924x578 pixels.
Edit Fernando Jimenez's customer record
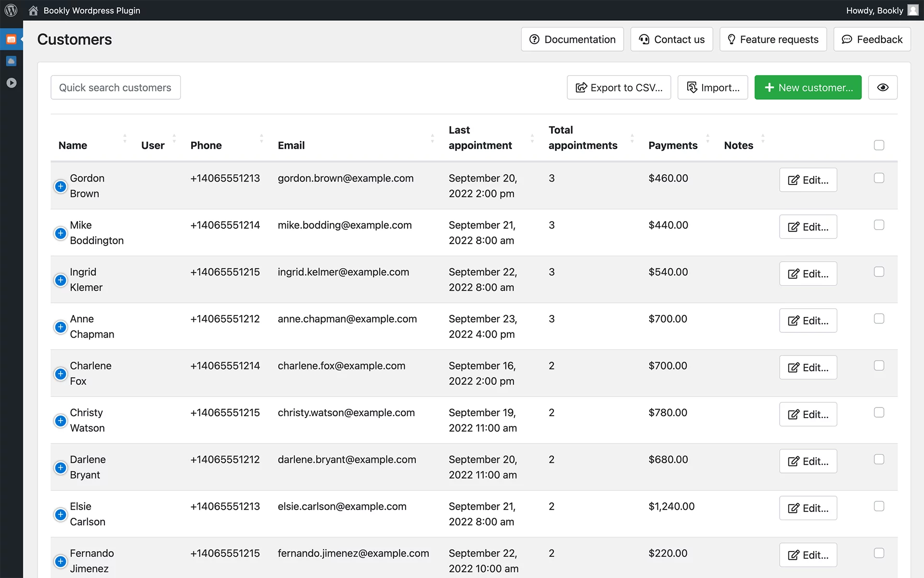[x=808, y=555]
